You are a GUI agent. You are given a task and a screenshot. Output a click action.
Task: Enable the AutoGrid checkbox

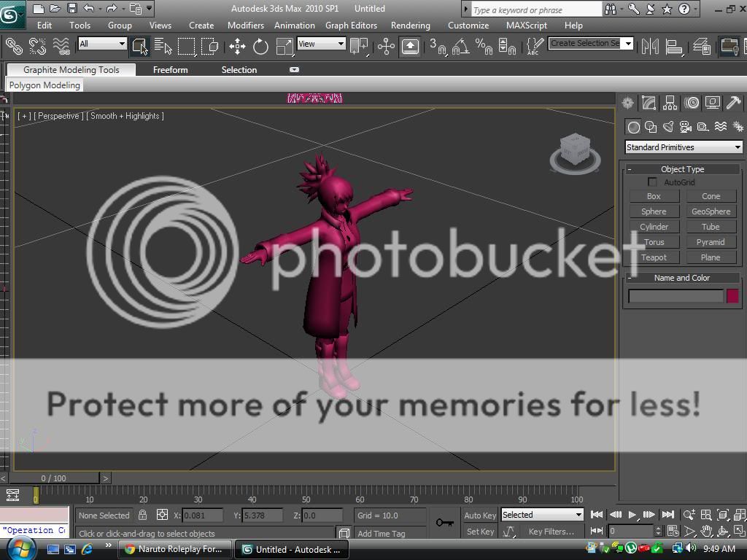(652, 182)
